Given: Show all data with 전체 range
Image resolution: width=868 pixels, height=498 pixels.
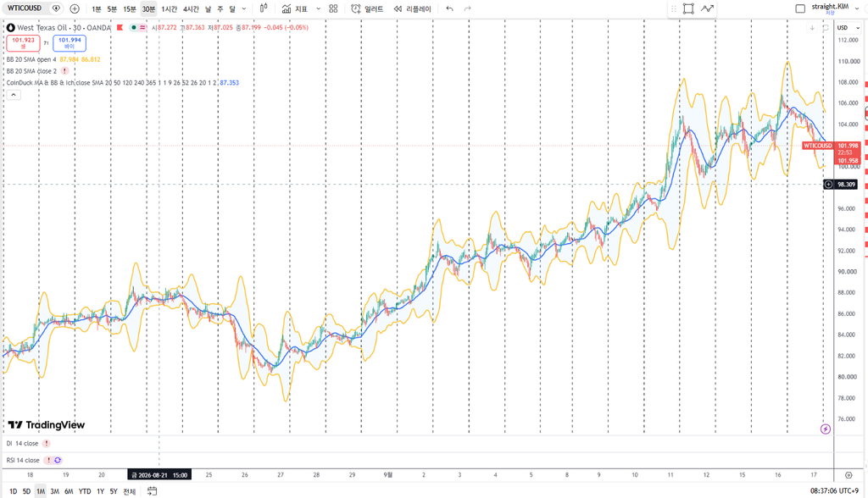Looking at the screenshot, I should click(x=129, y=491).
